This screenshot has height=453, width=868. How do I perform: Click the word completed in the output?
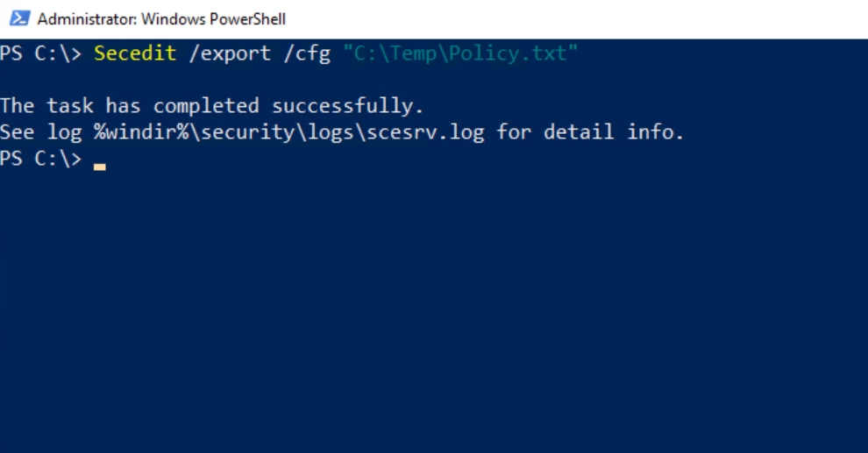[206, 106]
